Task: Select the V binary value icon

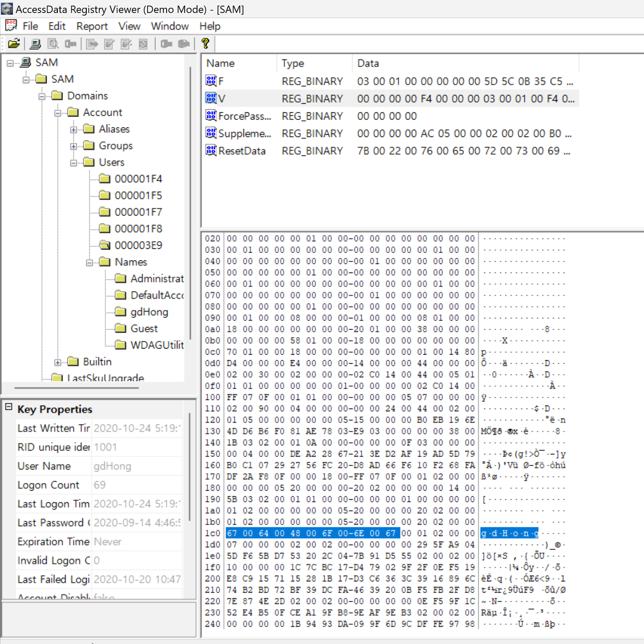Action: (x=211, y=98)
